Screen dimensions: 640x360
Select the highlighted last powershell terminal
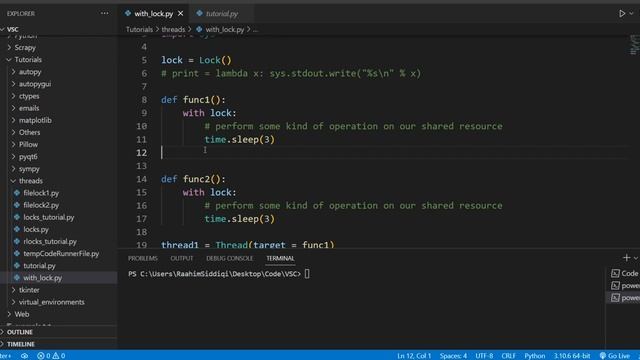(x=624, y=298)
